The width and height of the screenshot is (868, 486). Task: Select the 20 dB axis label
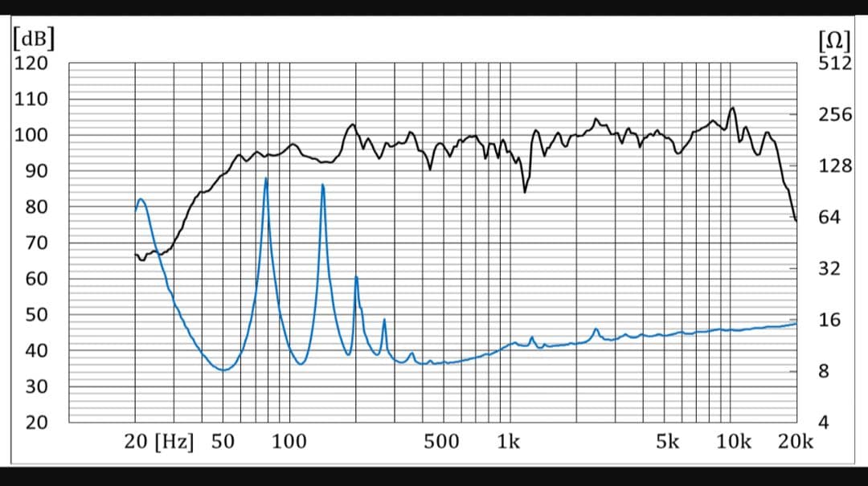(31, 423)
